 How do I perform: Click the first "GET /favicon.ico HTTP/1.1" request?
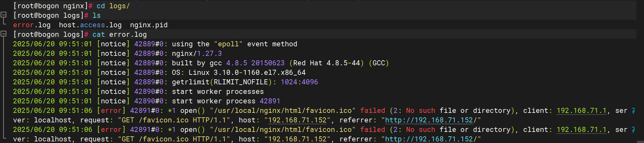pos(174,120)
